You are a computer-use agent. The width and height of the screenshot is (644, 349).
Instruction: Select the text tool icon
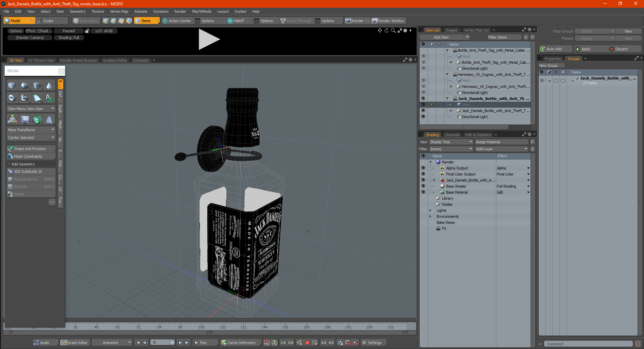click(x=49, y=98)
